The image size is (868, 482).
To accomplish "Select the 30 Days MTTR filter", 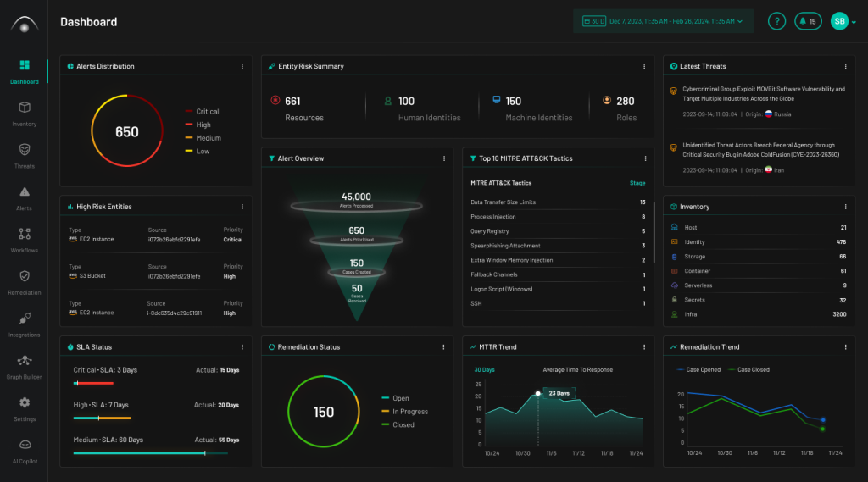I will [x=484, y=369].
